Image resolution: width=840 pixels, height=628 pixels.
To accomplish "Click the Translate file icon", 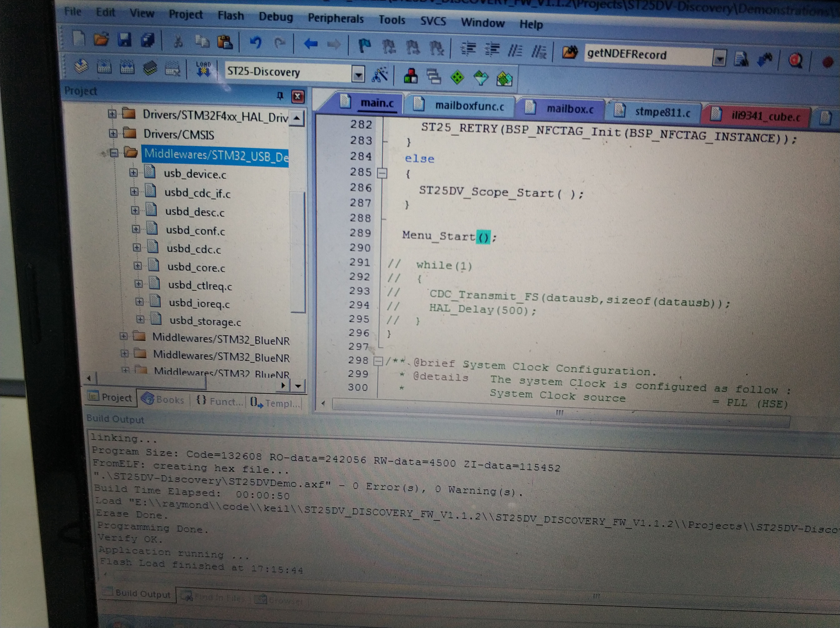I will point(81,66).
